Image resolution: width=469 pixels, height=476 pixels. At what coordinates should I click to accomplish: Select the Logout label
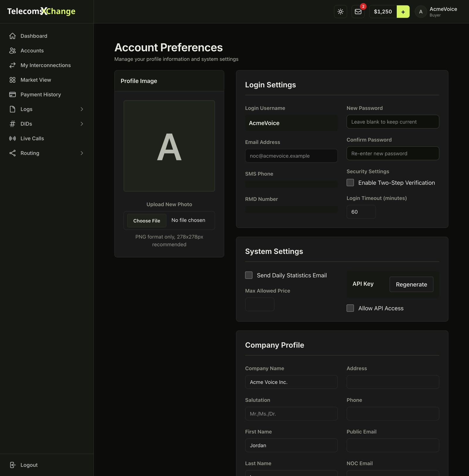[29, 465]
